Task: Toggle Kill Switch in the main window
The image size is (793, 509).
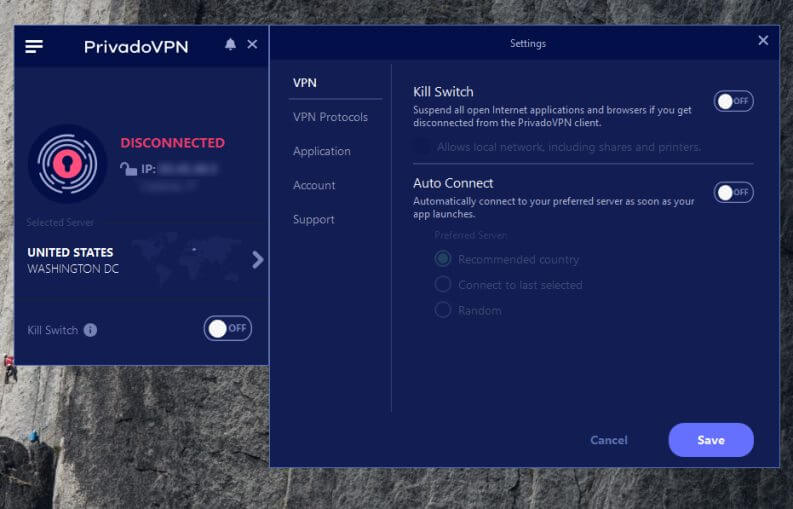Action: coord(228,328)
